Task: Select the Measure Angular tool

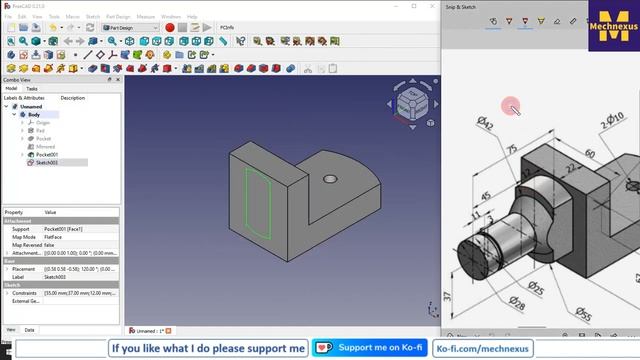Action: [x=270, y=41]
